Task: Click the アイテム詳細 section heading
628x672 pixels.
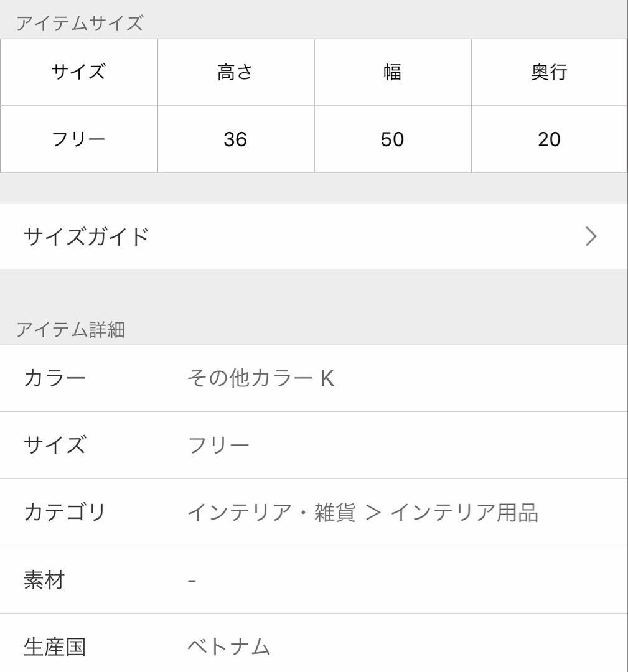Action: pos(70,329)
